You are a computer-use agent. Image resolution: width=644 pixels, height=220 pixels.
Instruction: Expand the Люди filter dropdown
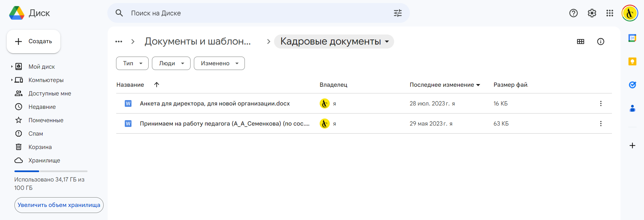point(171,63)
